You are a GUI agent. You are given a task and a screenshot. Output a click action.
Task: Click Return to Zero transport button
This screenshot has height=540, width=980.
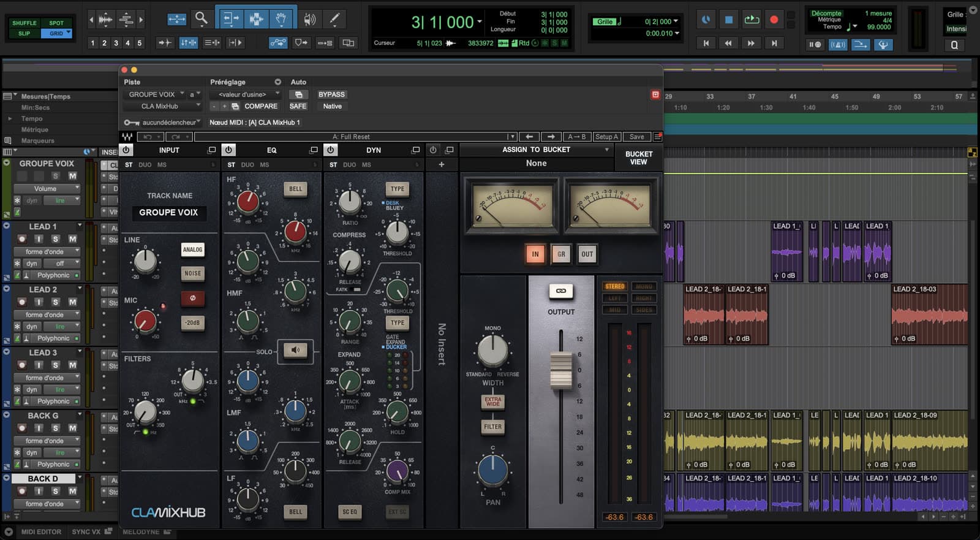click(x=706, y=44)
